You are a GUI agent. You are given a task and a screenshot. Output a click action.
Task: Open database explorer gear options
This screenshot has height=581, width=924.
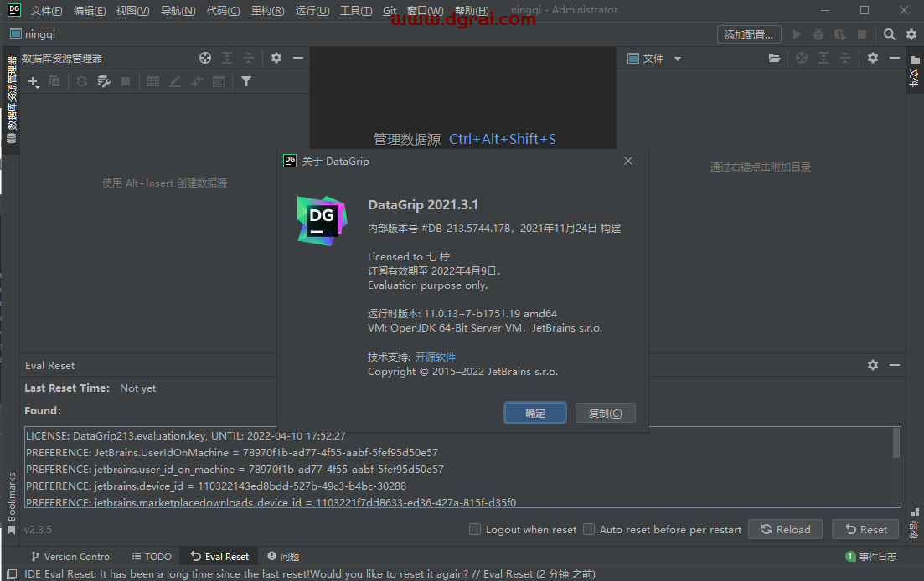tap(276, 58)
